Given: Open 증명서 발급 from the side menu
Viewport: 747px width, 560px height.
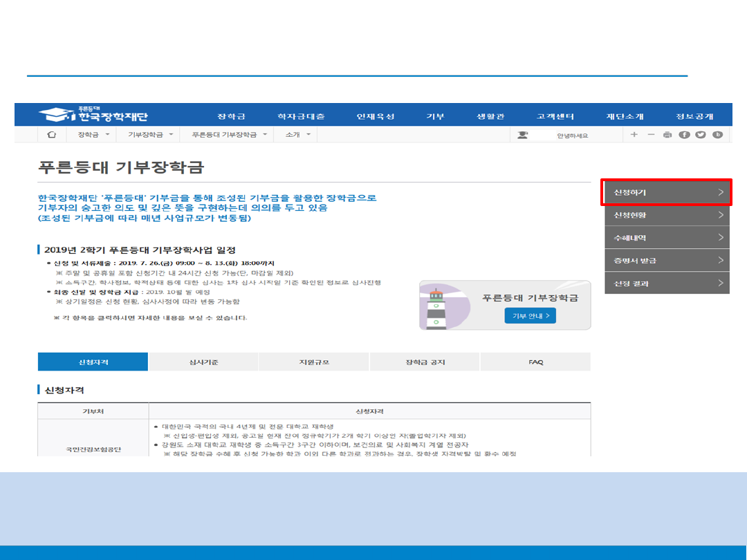Looking at the screenshot, I should tap(667, 261).
